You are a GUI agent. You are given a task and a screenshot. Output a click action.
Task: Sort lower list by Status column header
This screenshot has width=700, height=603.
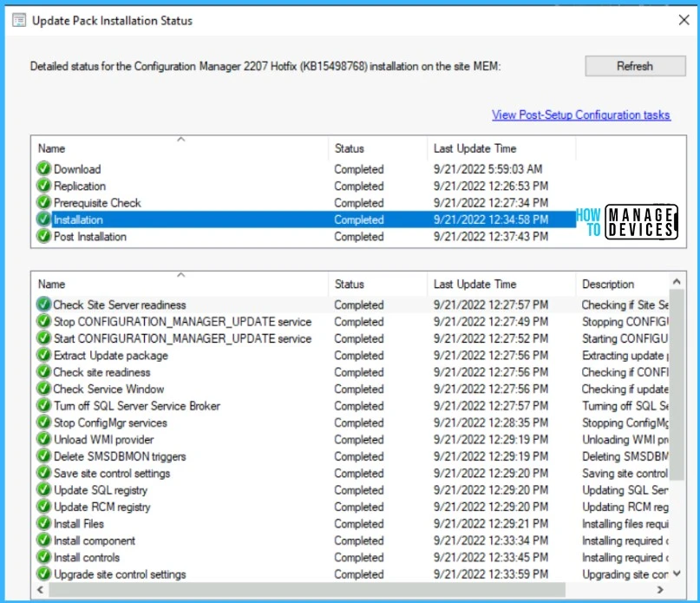377,284
